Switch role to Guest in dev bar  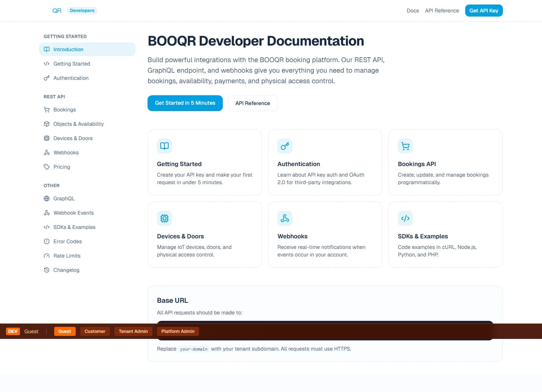tap(65, 331)
